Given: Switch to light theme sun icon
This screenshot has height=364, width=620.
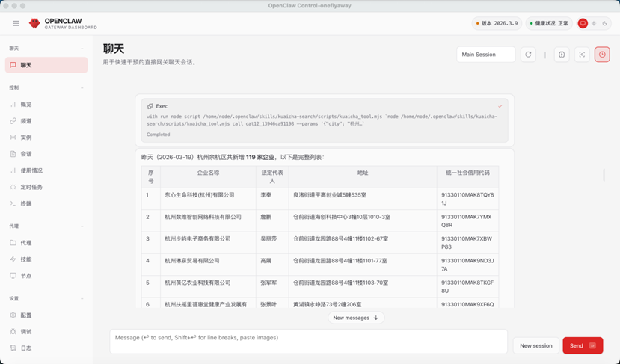Looking at the screenshot, I should (x=594, y=24).
